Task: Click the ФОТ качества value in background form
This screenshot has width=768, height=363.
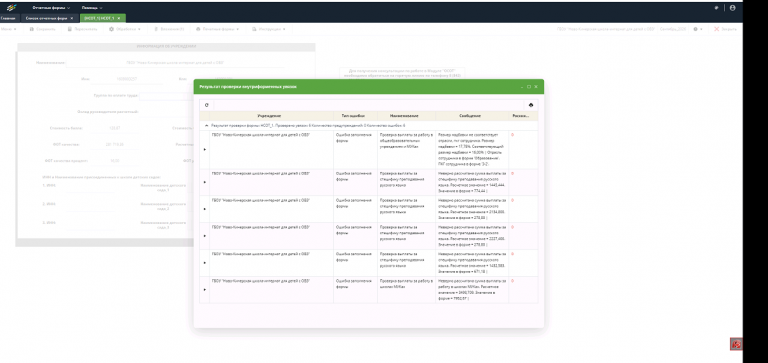Action: [114, 145]
